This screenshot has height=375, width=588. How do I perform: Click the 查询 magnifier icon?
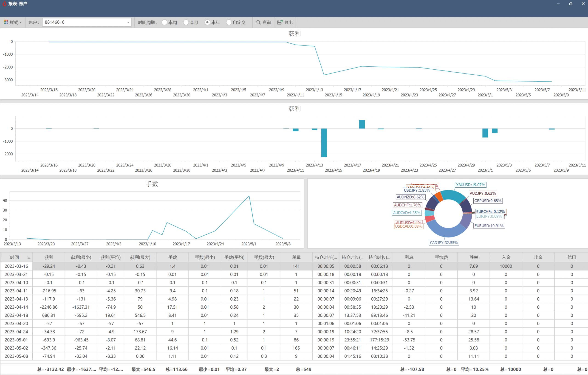[258, 22]
